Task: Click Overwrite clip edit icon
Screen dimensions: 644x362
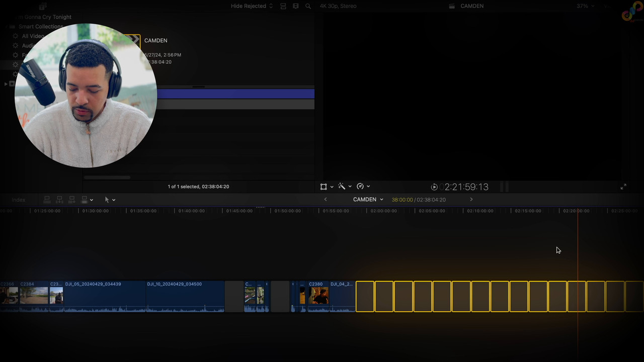Action: pos(84,200)
